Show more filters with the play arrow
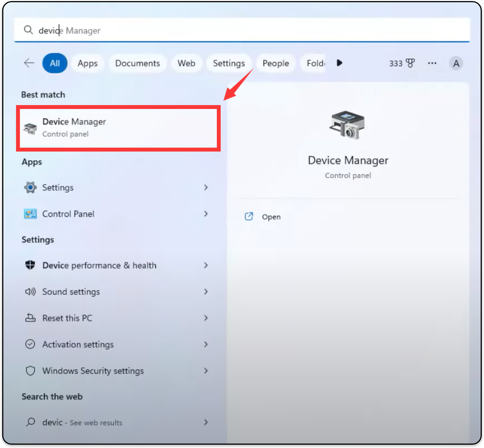 coord(339,63)
